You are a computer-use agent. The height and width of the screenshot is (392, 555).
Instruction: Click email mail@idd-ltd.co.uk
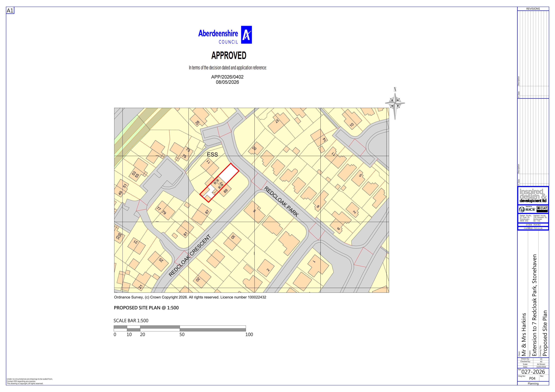[533, 228]
